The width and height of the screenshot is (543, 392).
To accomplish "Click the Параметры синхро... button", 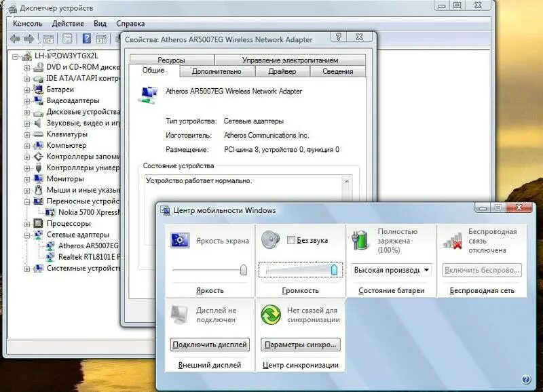I will pos(300,345).
